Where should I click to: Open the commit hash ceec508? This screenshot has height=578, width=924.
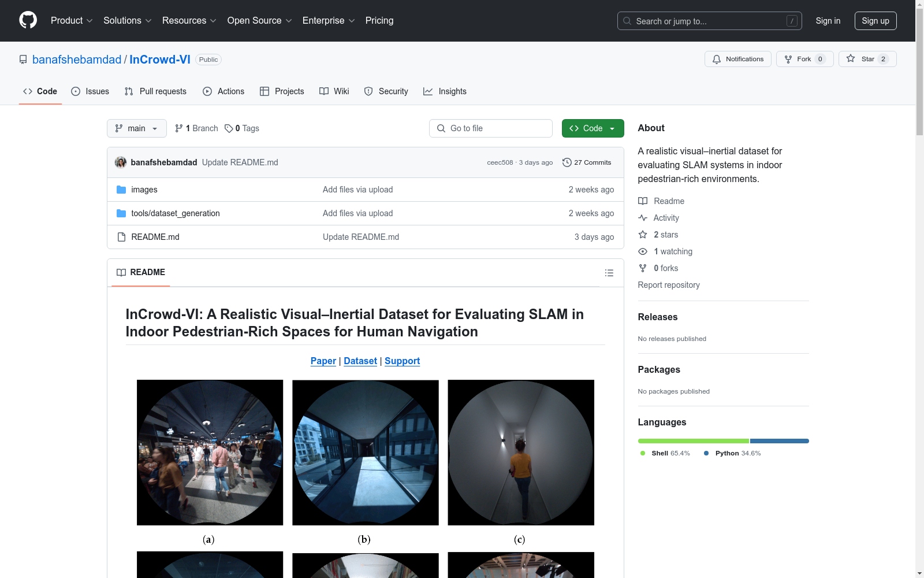click(x=500, y=162)
